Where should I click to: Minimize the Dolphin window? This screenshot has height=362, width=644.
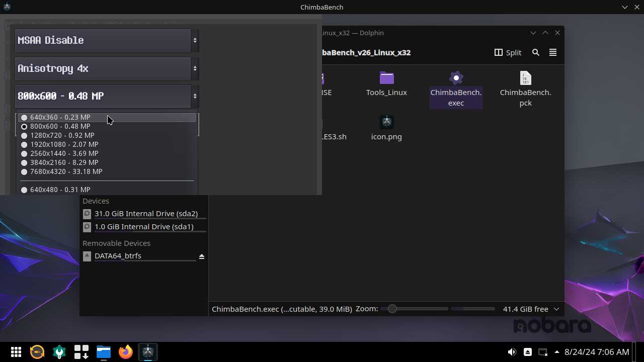click(533, 33)
